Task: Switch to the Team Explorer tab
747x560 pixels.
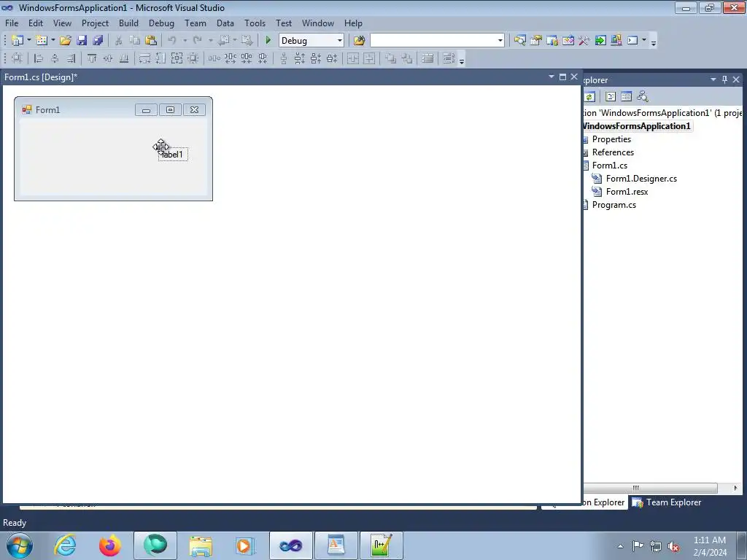Action: click(666, 502)
